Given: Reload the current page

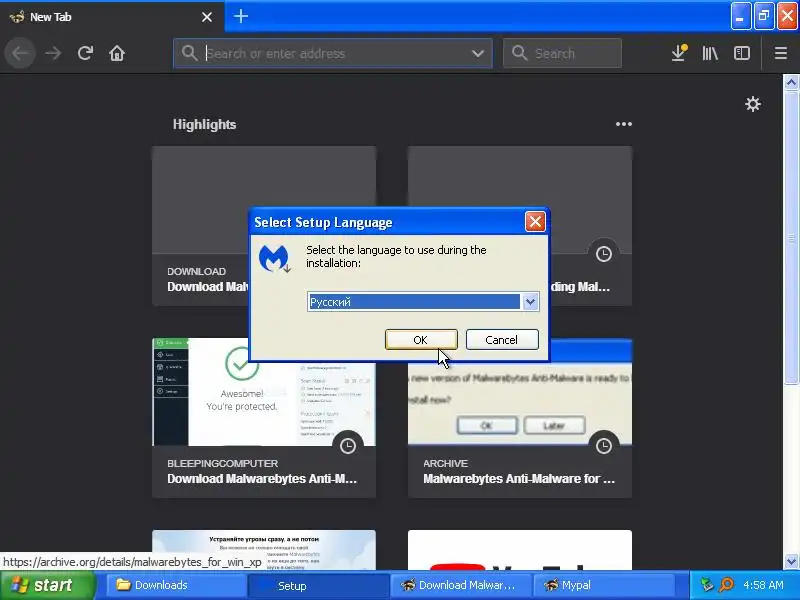Looking at the screenshot, I should (85, 53).
